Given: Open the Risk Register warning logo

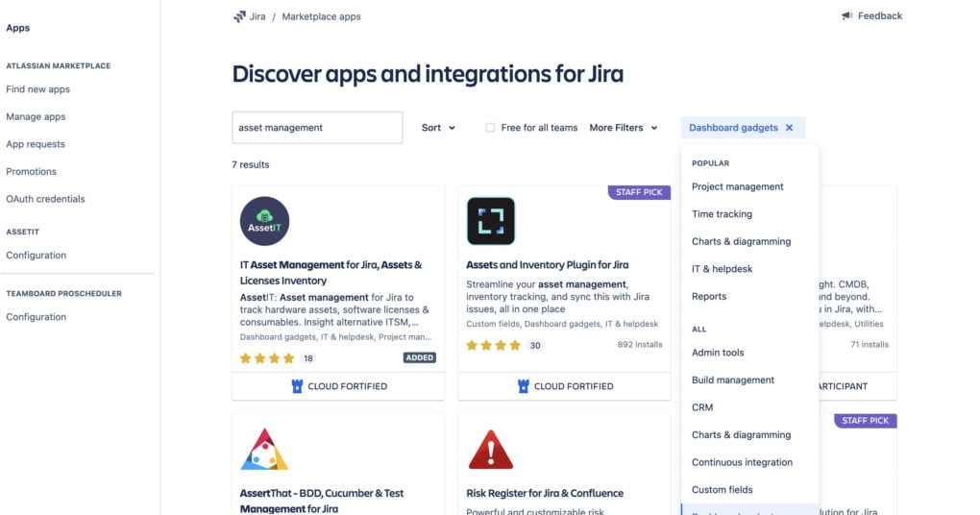Looking at the screenshot, I should pyautogui.click(x=491, y=450).
